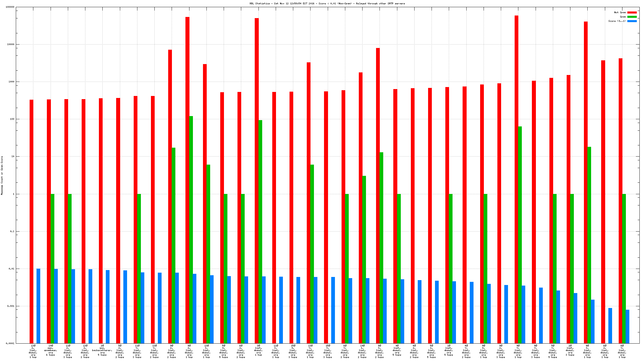Click the RBL Statistics chart title
644x362 pixels.
tap(327, 3)
